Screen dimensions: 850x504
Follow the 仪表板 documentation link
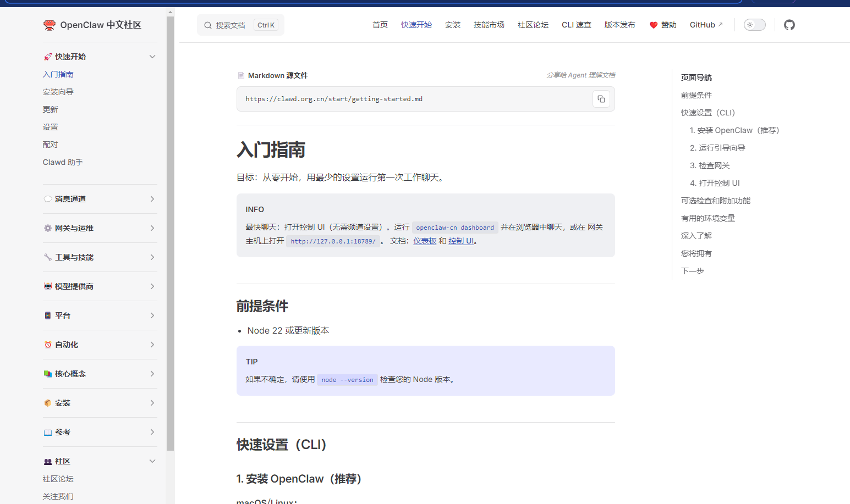click(425, 241)
